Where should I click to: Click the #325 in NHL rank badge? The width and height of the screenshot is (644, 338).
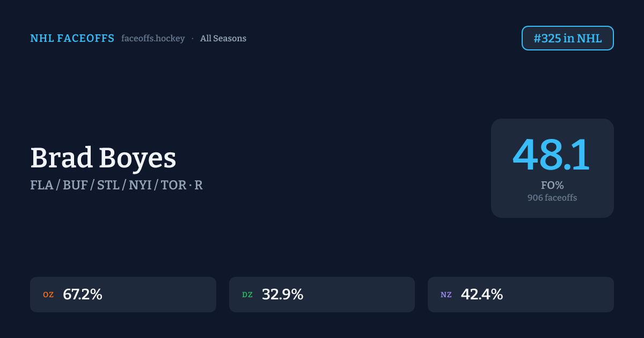click(567, 38)
